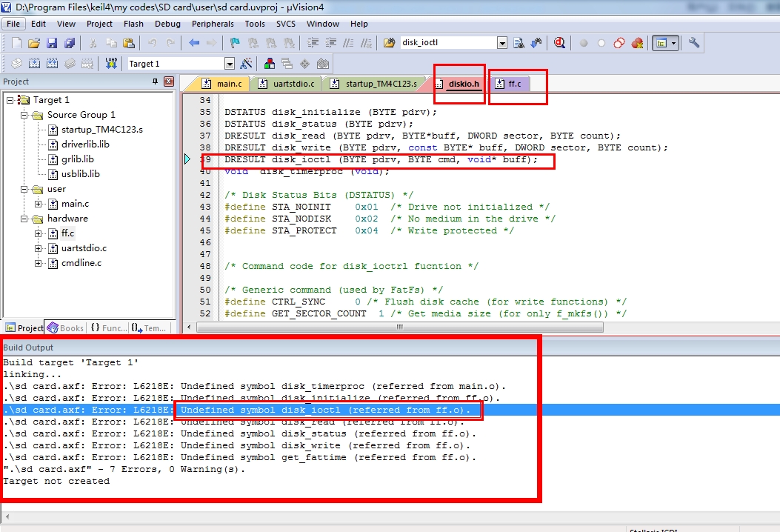Indent selected lines toolbar icon
Viewport: 780px width, 532px height.
coord(313,43)
